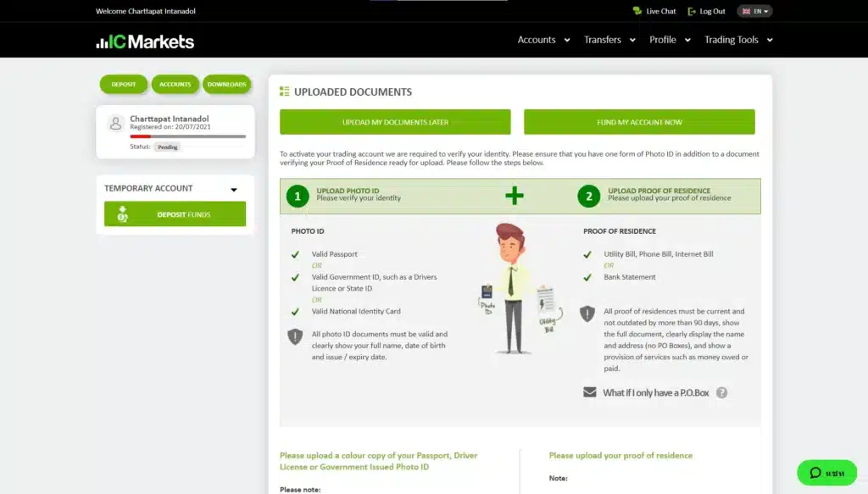Click the Deposit Funds button in sidebar

pyautogui.click(x=175, y=214)
